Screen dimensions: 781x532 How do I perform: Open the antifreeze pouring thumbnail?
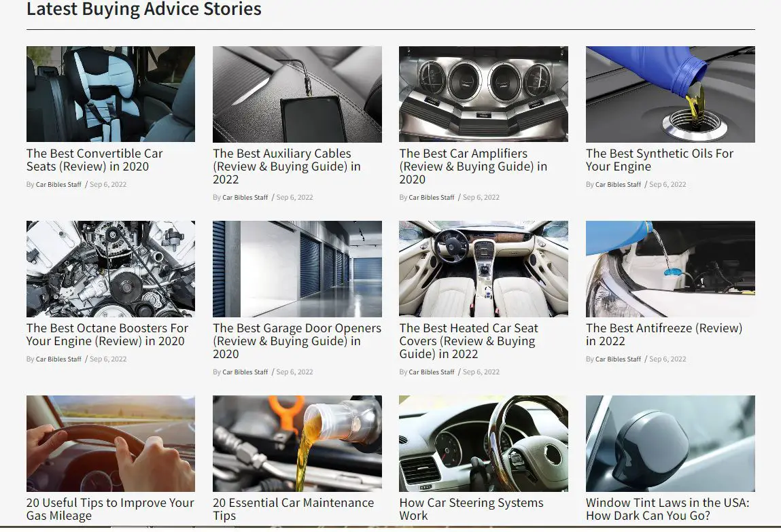[670, 269]
